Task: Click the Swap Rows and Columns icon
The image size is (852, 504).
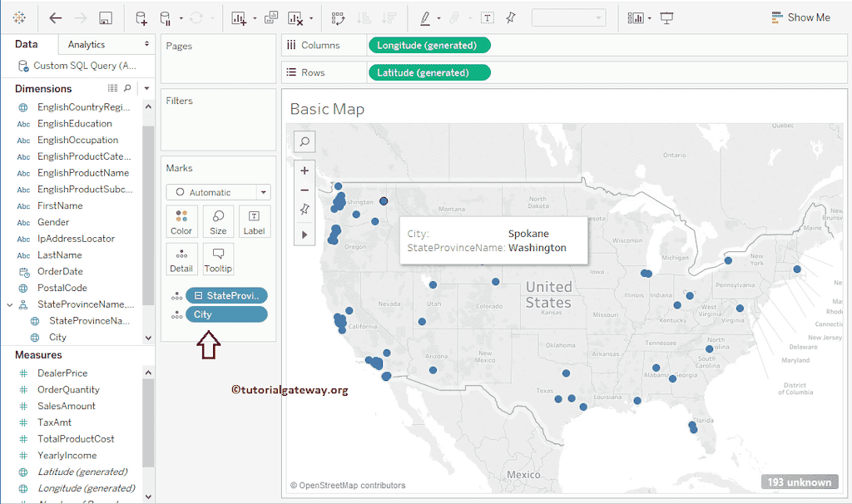Action: (x=338, y=17)
